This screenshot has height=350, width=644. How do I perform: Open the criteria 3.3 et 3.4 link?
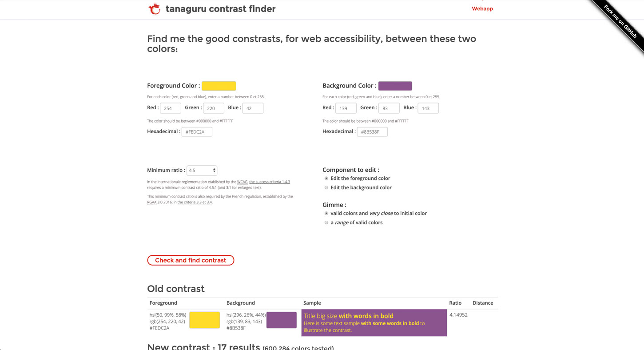click(x=195, y=202)
